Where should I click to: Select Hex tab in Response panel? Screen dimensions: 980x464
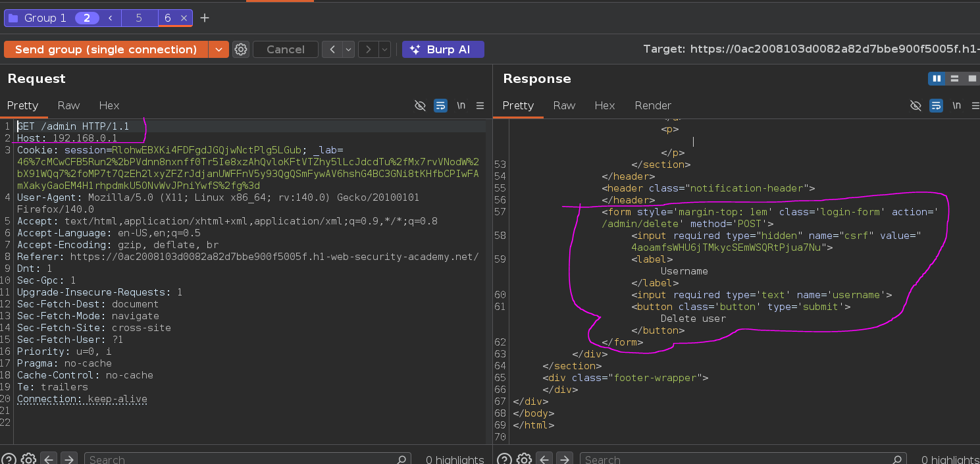point(605,105)
